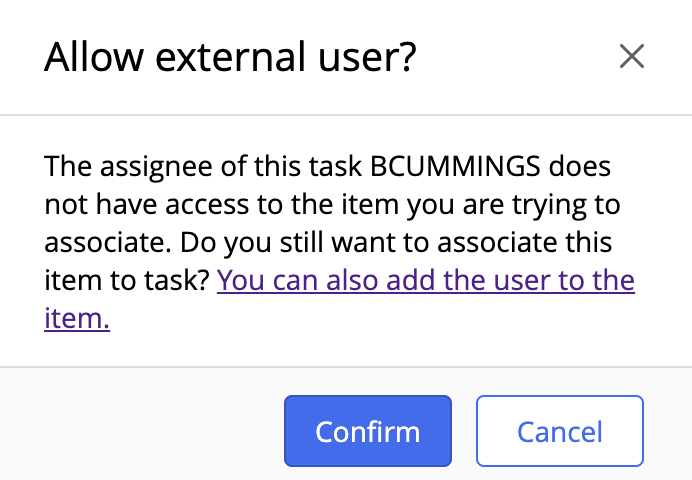692x480 pixels.
Task: Confirm associating the item to the task
Action: pos(368,431)
